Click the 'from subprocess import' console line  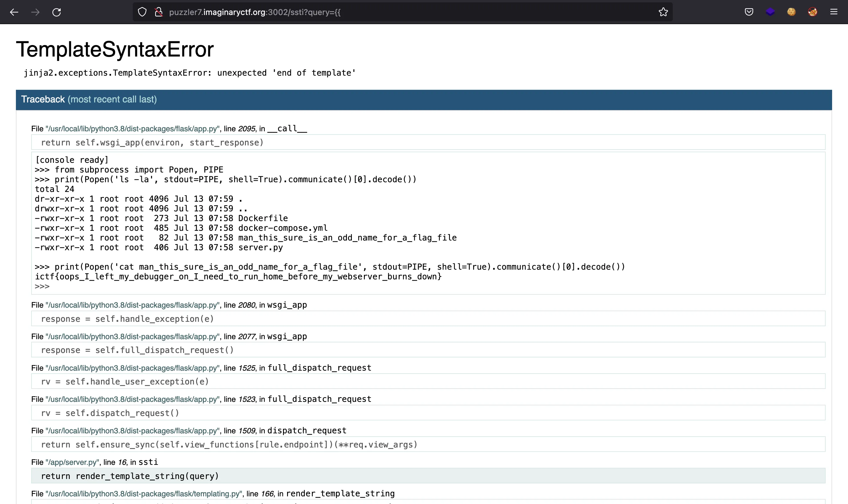point(129,170)
